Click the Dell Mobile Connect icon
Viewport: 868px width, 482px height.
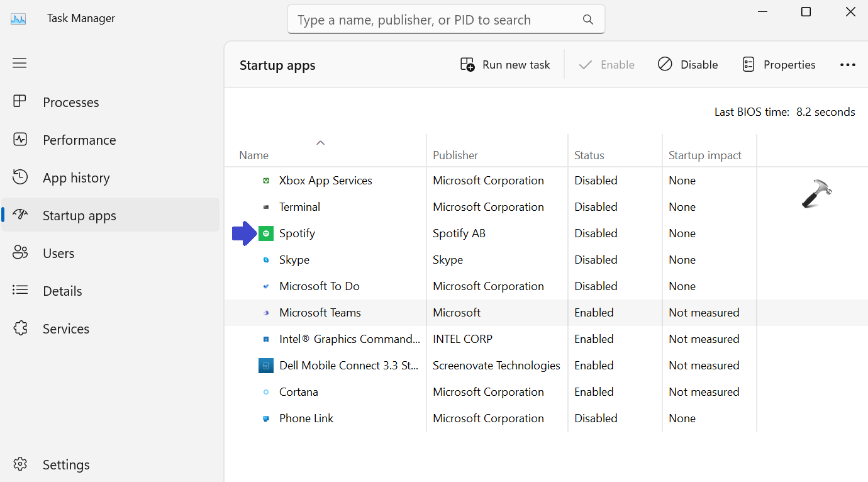(266, 366)
